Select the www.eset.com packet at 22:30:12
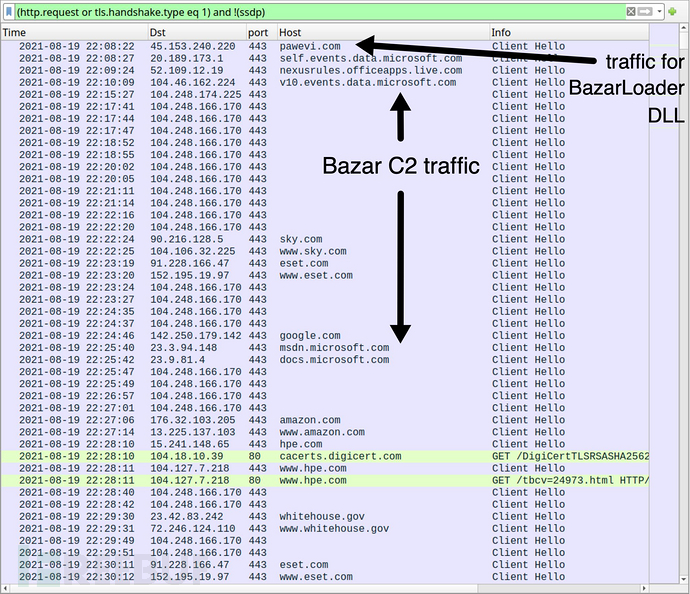 [x=325, y=577]
